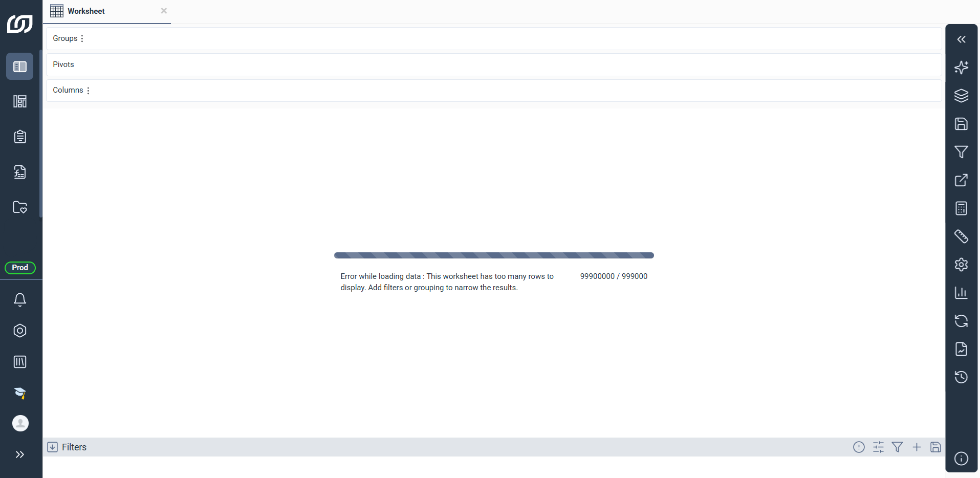Add a new filter with plus icon

coord(917,447)
